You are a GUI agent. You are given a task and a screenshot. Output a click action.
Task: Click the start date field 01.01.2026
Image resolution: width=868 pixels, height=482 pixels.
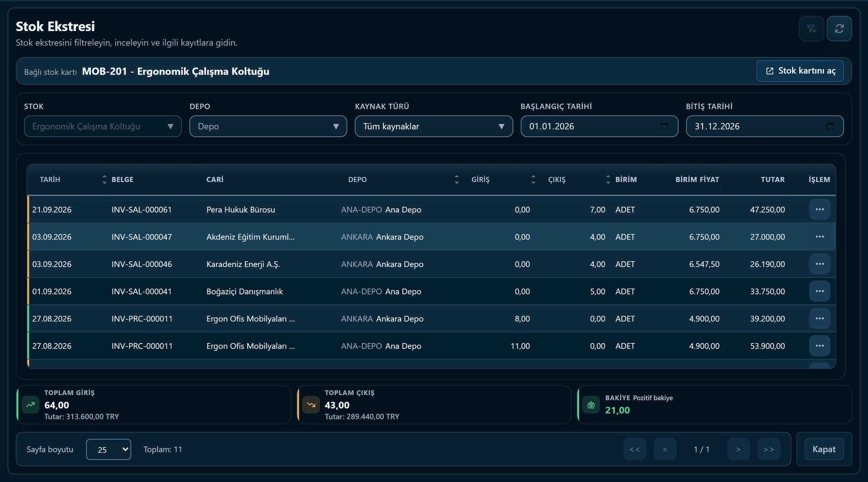point(599,126)
